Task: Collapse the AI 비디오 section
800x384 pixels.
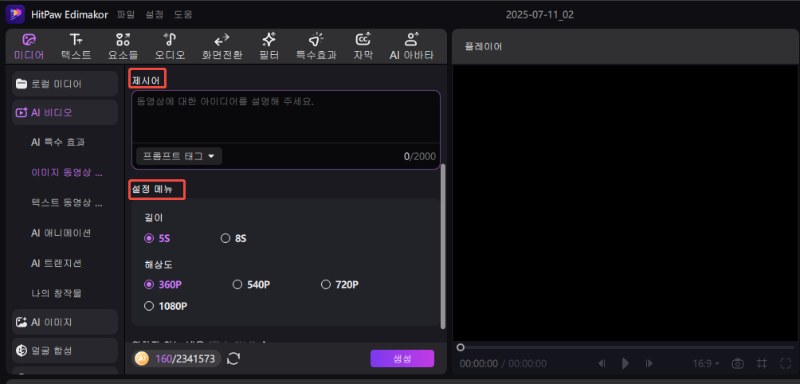Action: 65,113
